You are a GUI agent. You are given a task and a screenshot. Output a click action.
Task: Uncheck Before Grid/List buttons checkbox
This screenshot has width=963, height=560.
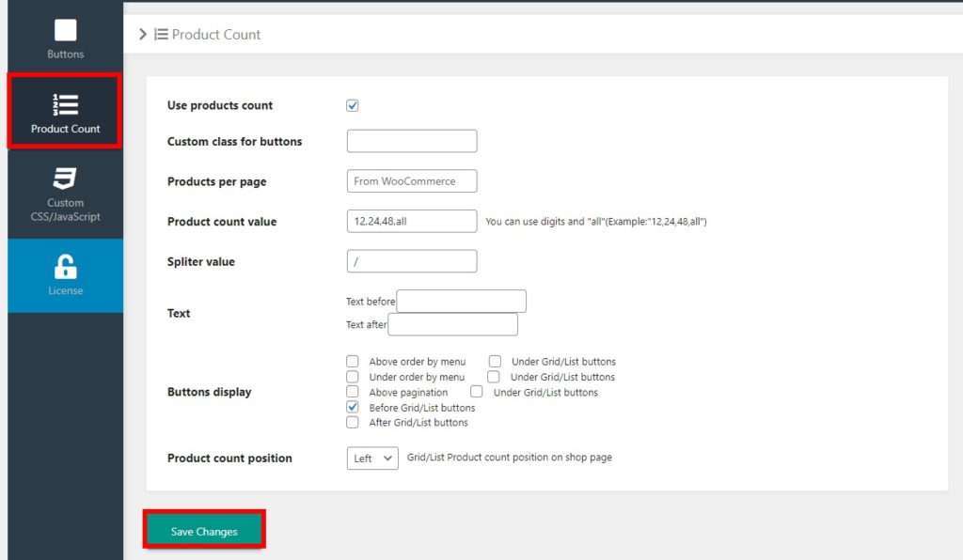pyautogui.click(x=353, y=407)
